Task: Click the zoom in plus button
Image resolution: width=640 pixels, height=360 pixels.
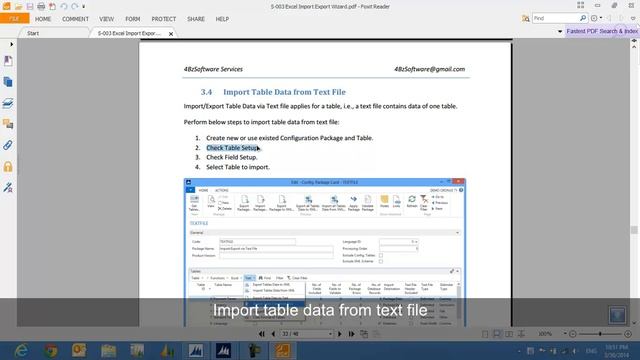Action: pos(628,334)
